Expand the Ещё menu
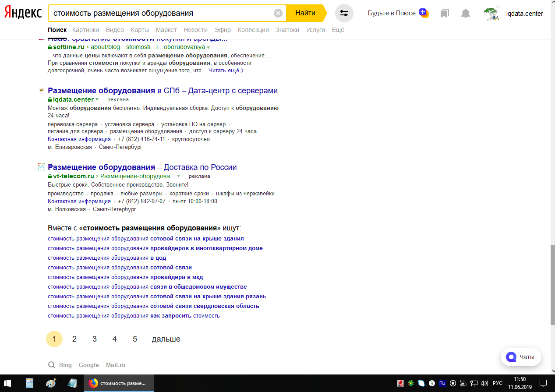This screenshot has height=392, width=555. 338,30
